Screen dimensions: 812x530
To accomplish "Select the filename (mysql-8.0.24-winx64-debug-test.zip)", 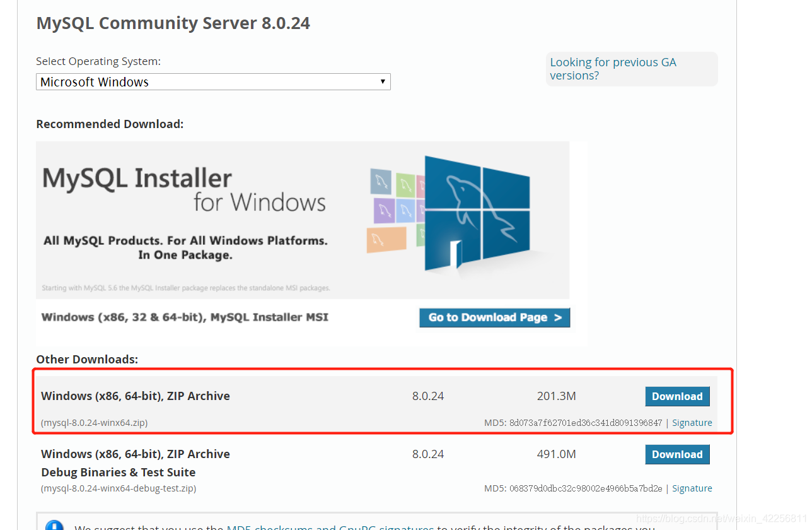I will click(119, 488).
